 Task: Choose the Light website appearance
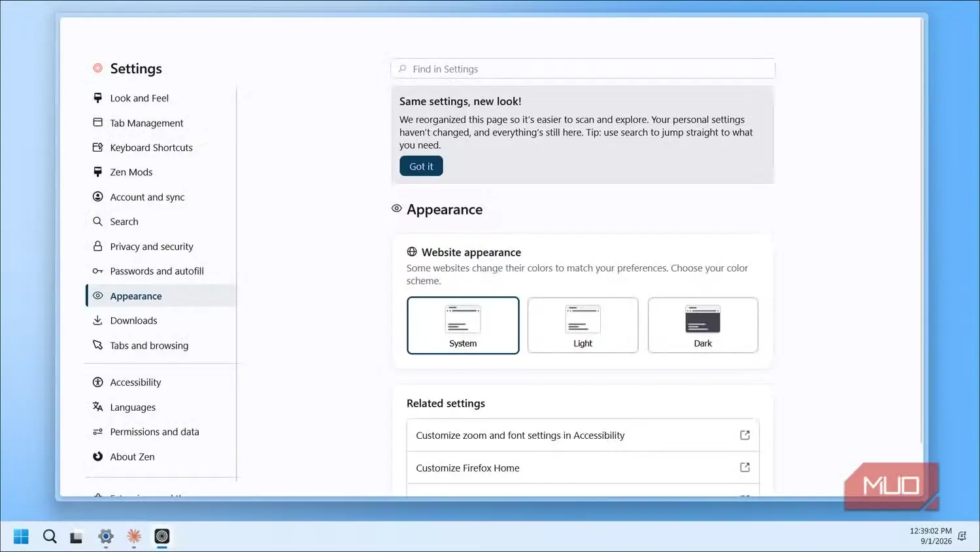583,325
